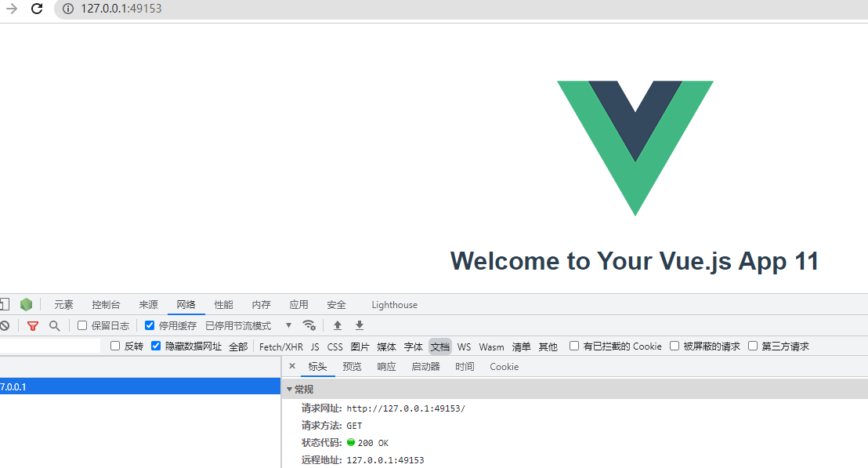
Task: Enable 反转 filter checkbox
Action: click(x=115, y=346)
